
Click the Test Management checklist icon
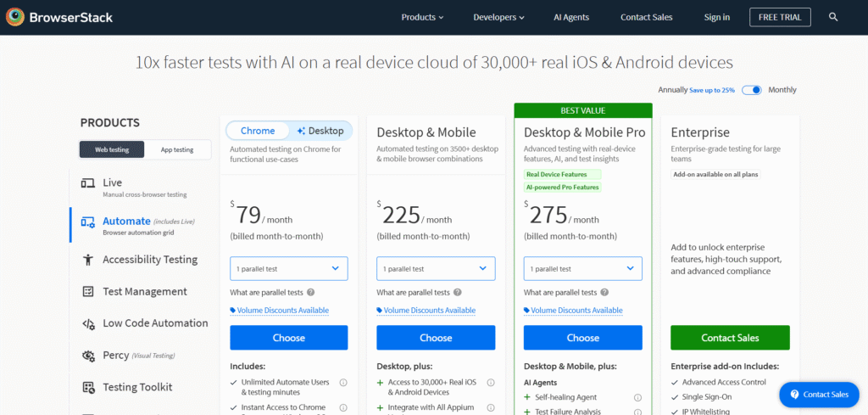[x=87, y=291]
